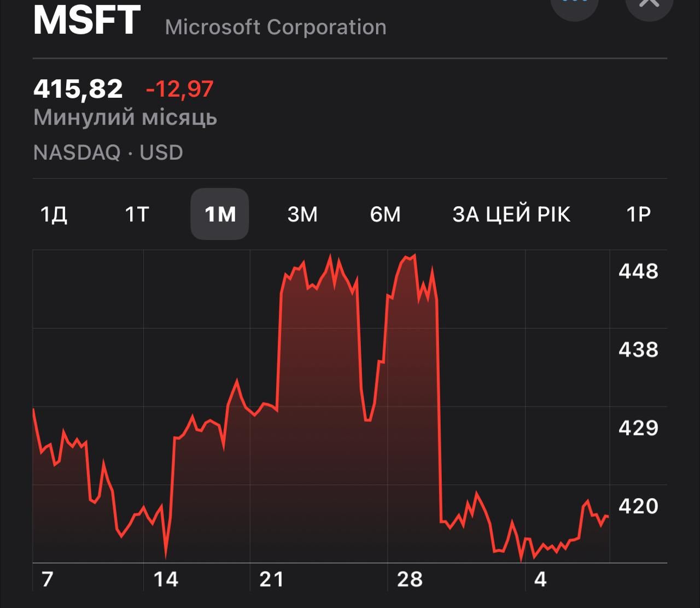The width and height of the screenshot is (700, 608).
Task: Show the 1Р one-year chart
Action: (638, 214)
